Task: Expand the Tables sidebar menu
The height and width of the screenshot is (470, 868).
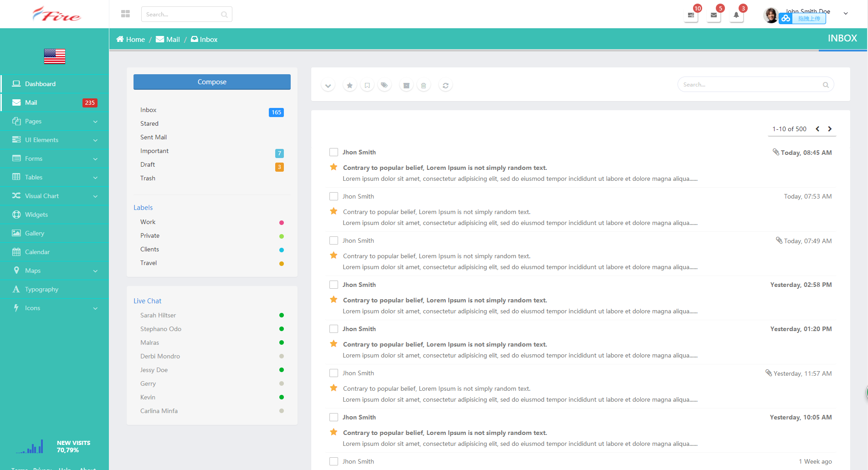Action: click(55, 177)
